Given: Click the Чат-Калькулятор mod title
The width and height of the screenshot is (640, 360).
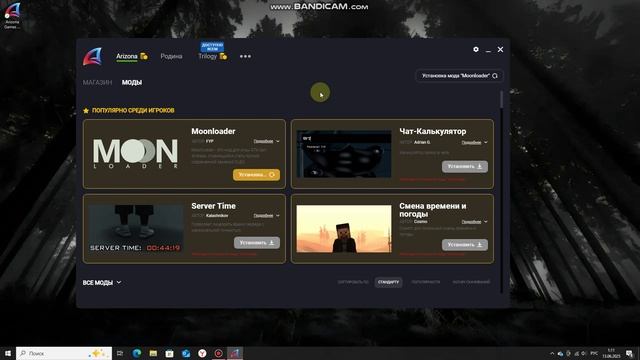Looking at the screenshot, I should point(433,131).
